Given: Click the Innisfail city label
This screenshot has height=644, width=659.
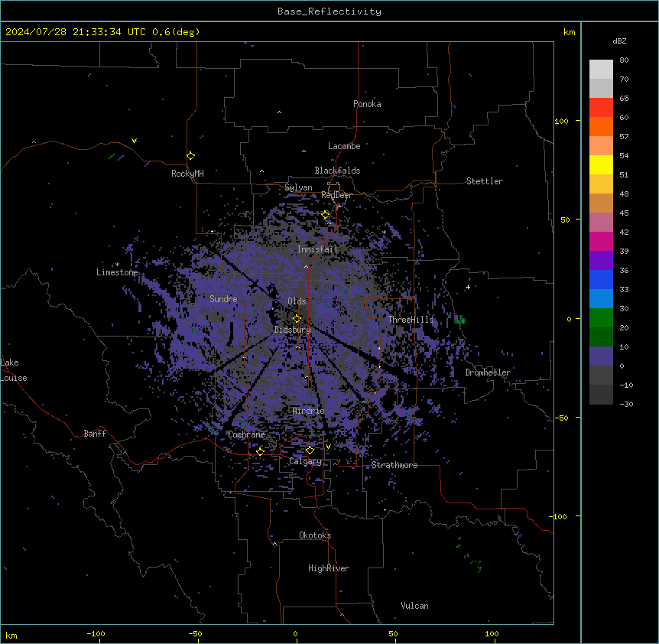Looking at the screenshot, I should [317, 249].
